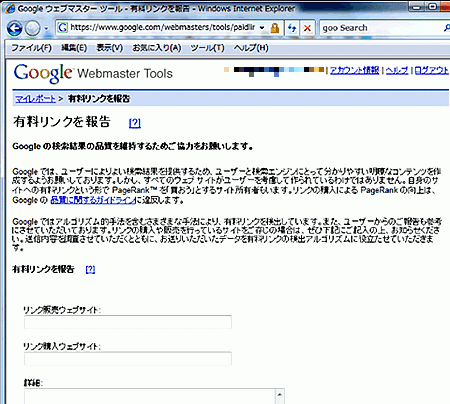Click the padlock security icon

(x=275, y=28)
